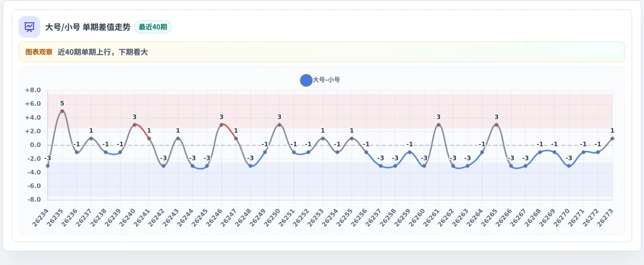Click the -6.0 y-axis label
Screen dimensions: 644x265
34,186
